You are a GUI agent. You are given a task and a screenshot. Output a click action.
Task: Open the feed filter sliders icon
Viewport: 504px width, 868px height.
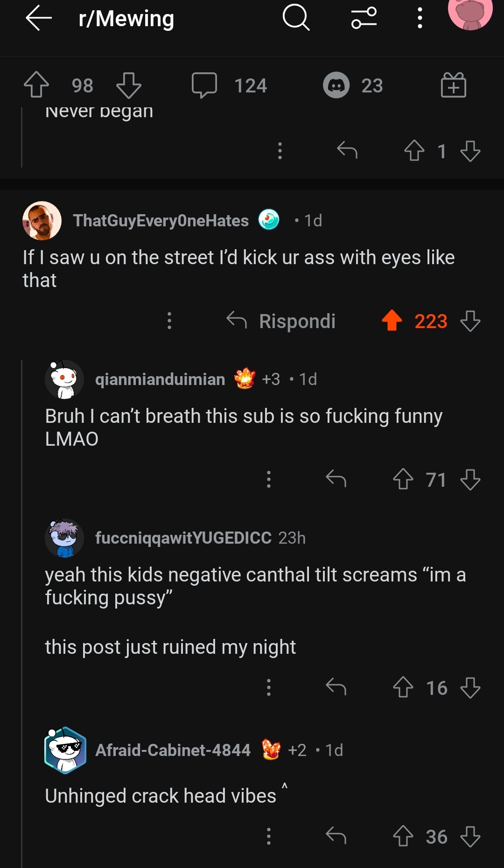pos(364,18)
